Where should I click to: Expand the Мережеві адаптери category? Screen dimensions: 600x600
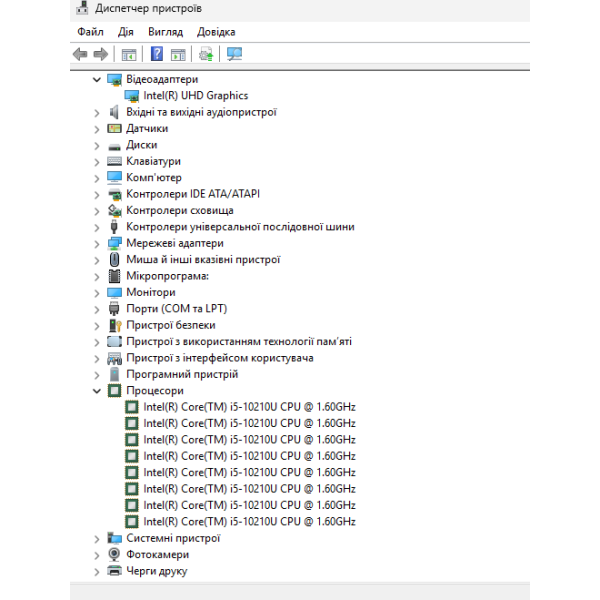(96, 244)
